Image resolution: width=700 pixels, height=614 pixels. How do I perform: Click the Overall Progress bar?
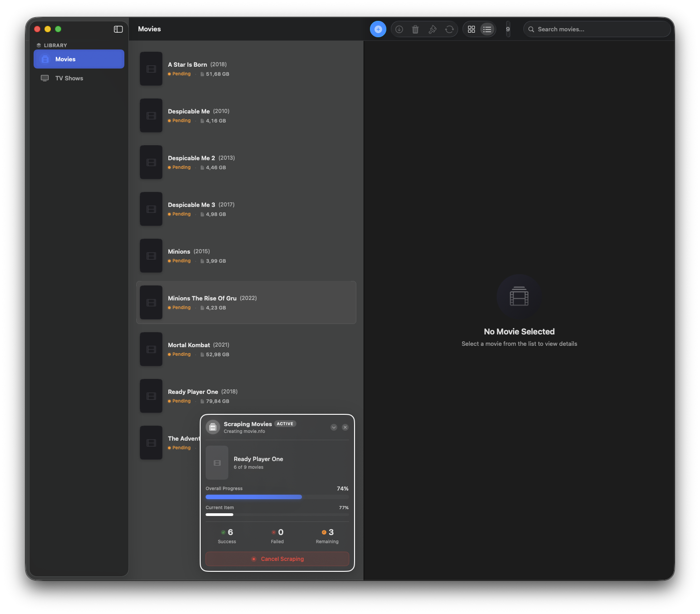click(x=277, y=497)
